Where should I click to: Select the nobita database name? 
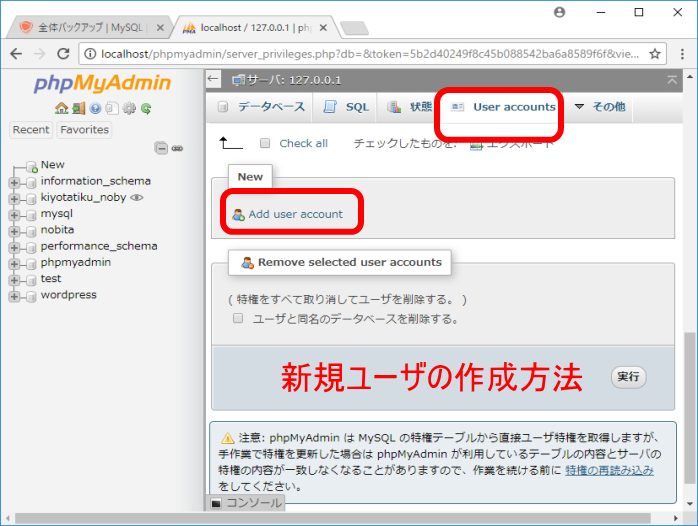tap(57, 230)
